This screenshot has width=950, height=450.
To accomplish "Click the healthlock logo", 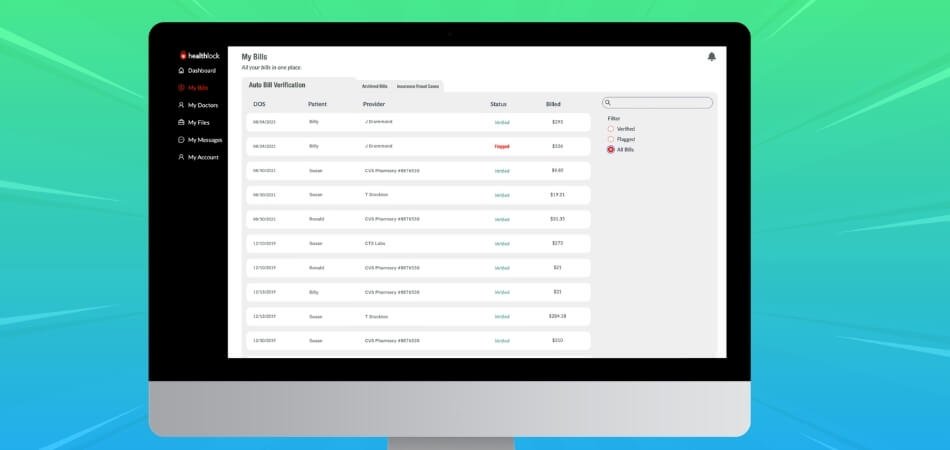I will pyautogui.click(x=200, y=55).
